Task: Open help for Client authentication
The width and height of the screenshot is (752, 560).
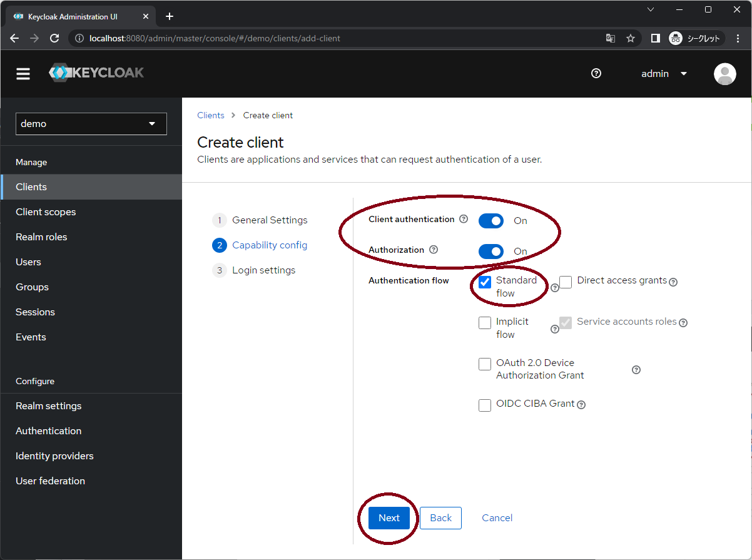Action: (463, 219)
